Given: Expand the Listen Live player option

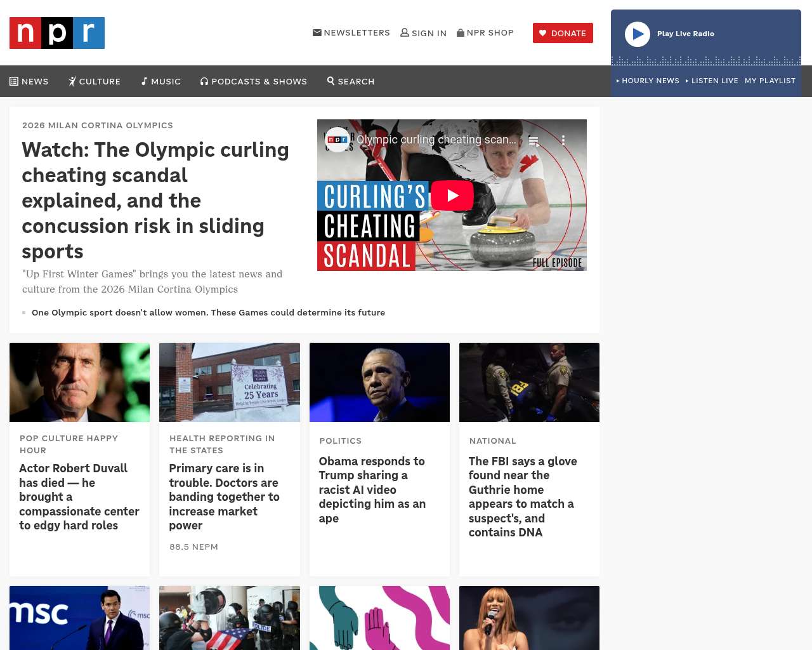Looking at the screenshot, I should 712,81.
